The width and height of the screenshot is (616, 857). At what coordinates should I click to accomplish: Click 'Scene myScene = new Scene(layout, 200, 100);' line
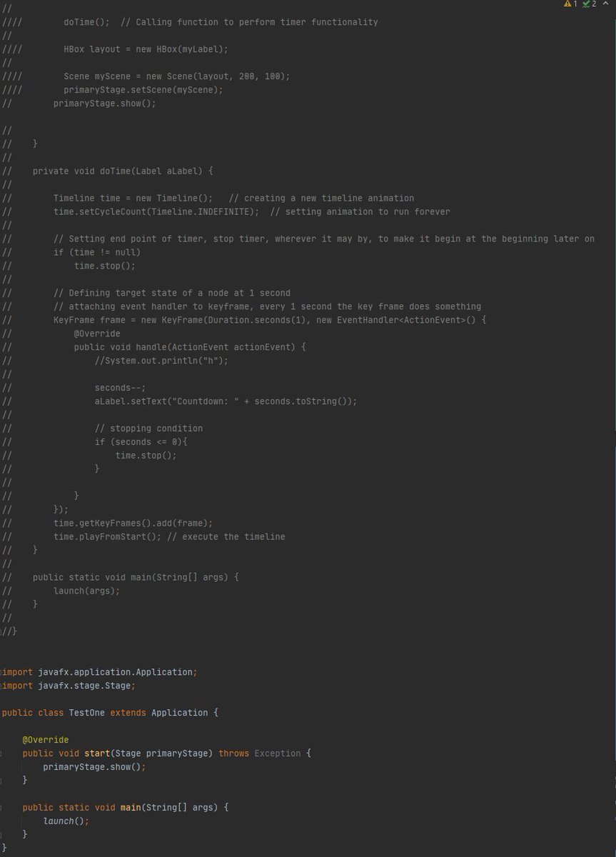click(177, 76)
